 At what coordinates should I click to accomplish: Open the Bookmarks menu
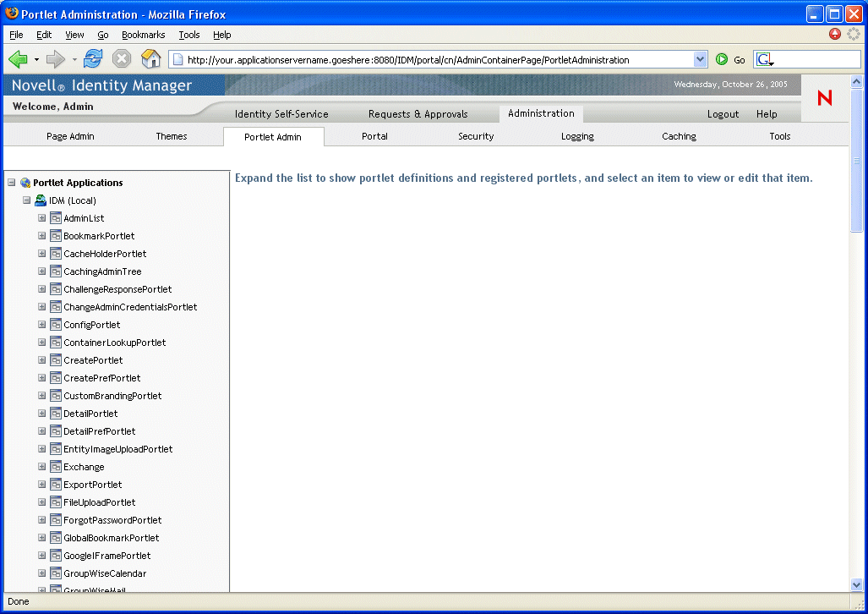[144, 35]
